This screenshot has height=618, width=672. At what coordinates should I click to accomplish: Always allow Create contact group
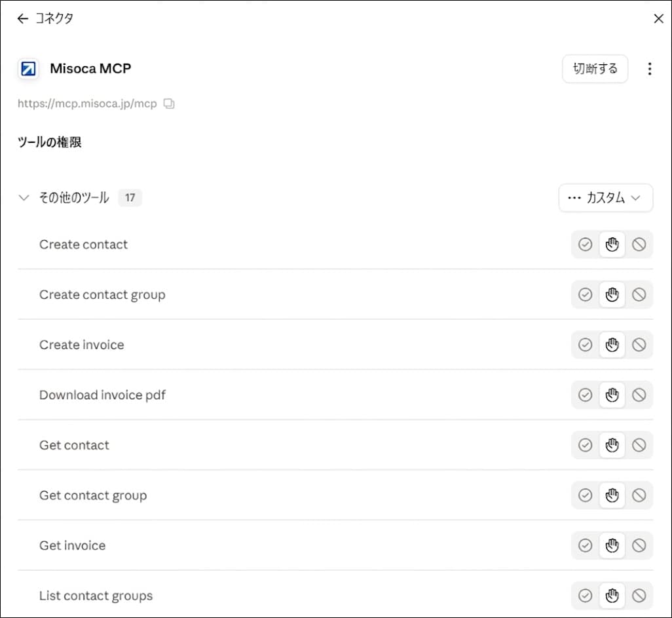click(x=585, y=295)
